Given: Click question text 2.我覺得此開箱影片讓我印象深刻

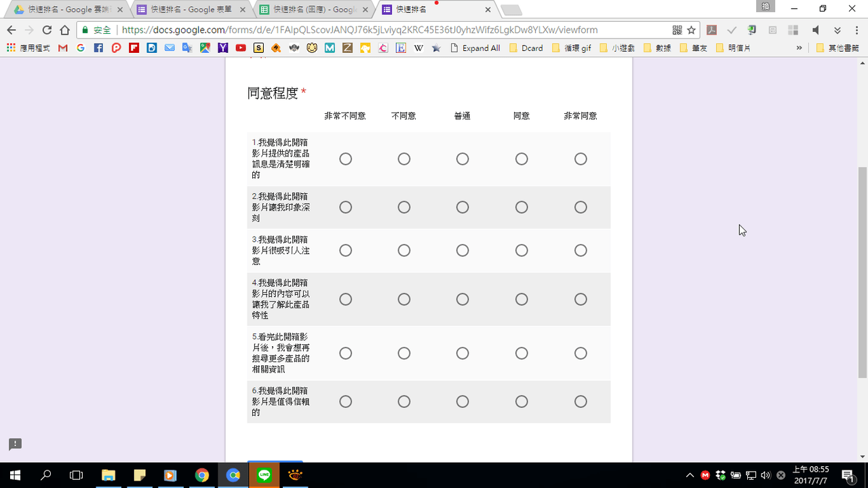Looking at the screenshot, I should coord(281,207).
